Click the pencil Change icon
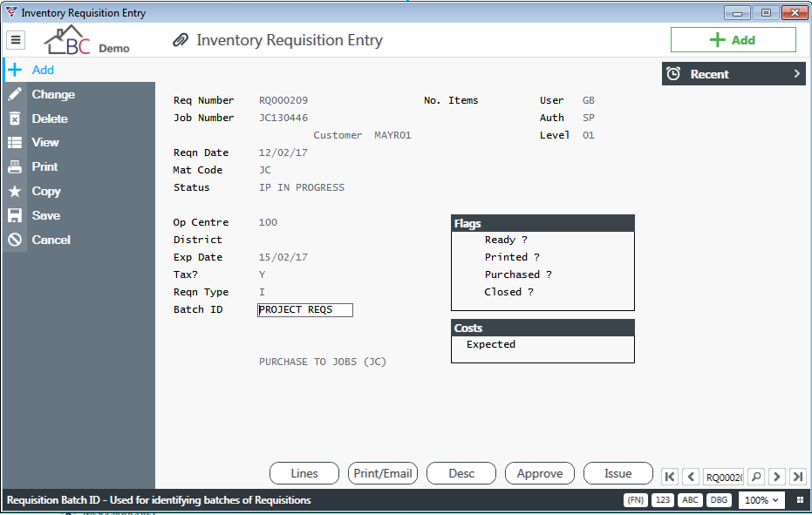Screen dimensions: 812x515 pyautogui.click(x=15, y=94)
